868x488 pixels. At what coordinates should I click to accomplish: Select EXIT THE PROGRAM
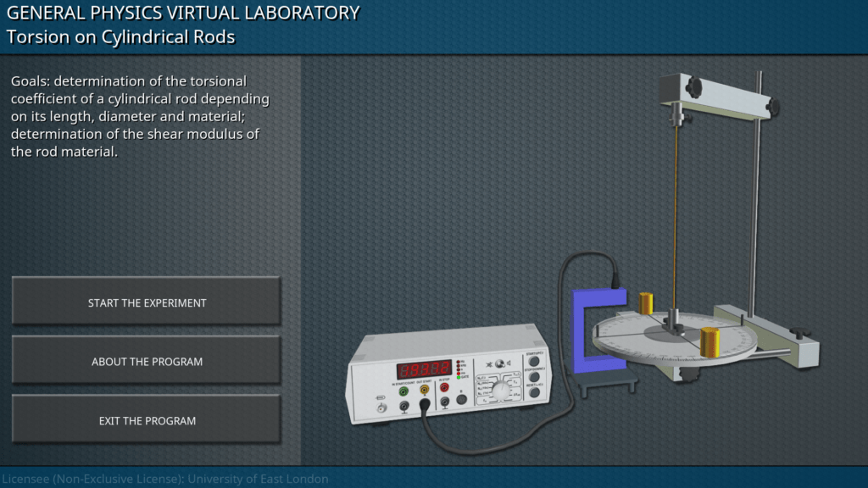tap(147, 420)
